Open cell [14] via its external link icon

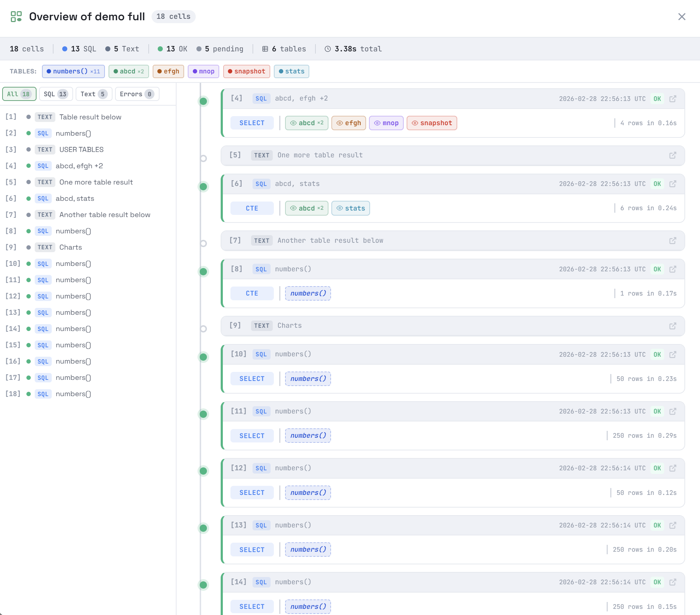pyautogui.click(x=673, y=582)
